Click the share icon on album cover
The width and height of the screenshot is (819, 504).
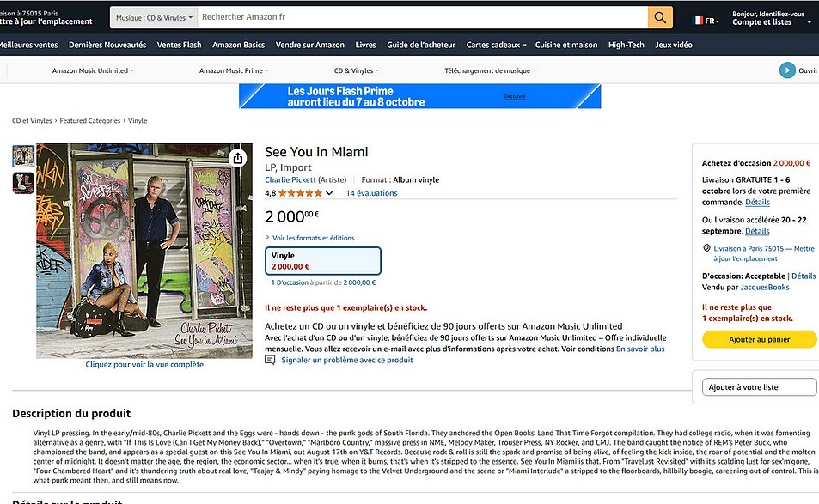click(x=238, y=158)
